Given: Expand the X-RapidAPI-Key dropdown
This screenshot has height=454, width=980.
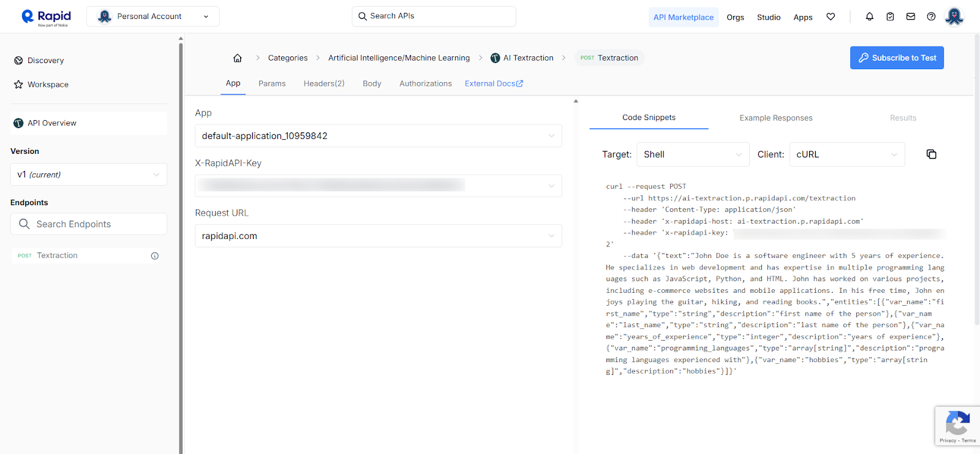Looking at the screenshot, I should pos(379,186).
